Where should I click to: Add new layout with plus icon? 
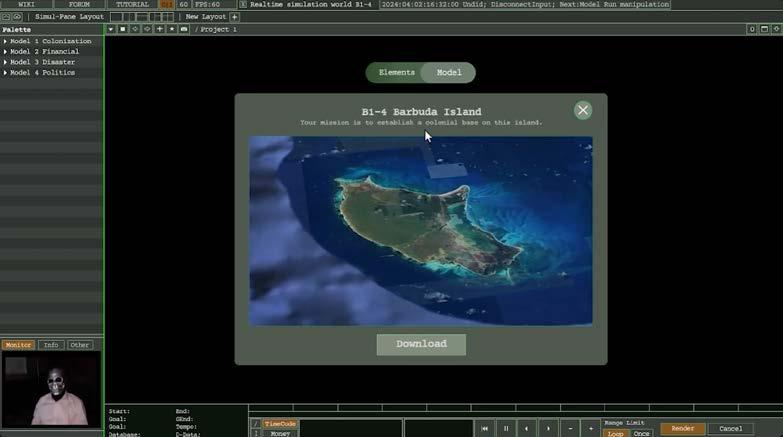pos(235,17)
